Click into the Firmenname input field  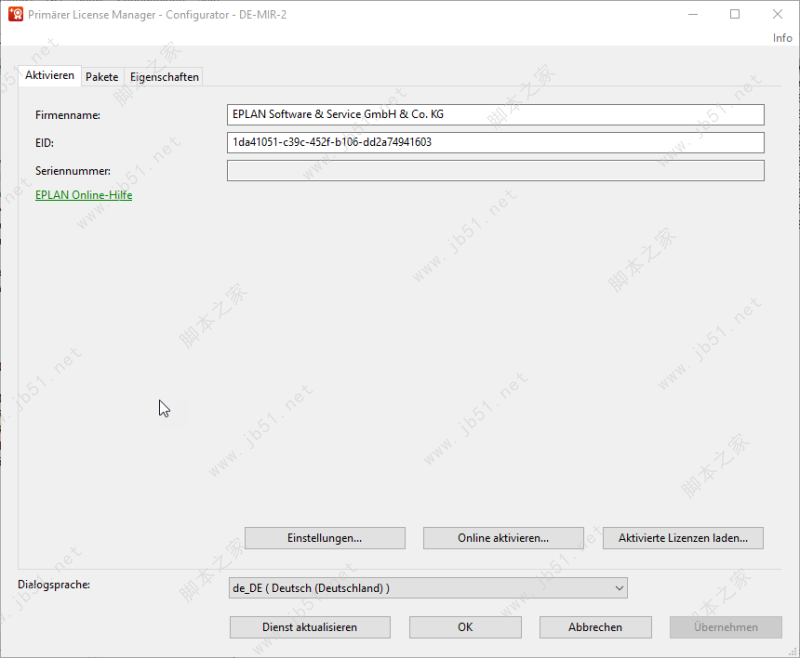click(x=495, y=115)
